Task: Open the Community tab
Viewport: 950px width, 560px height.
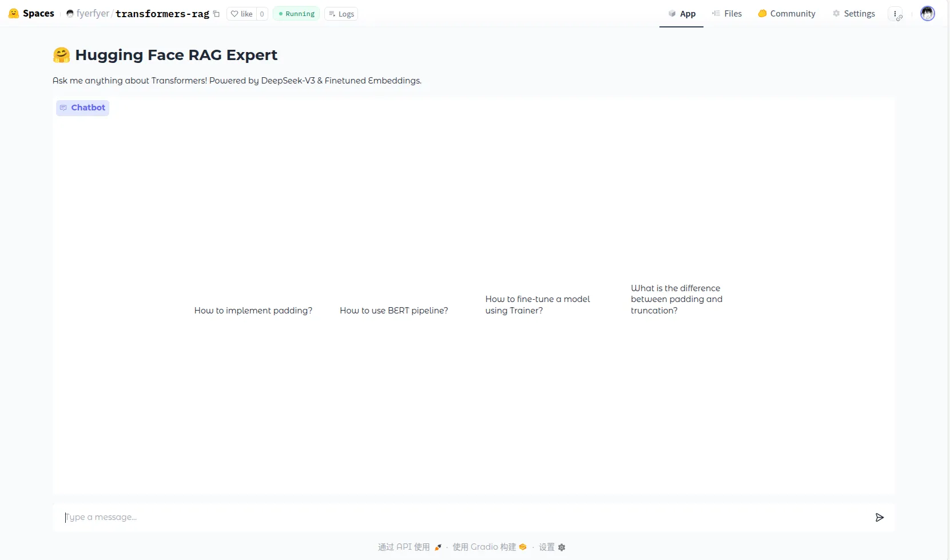Action: pyautogui.click(x=786, y=14)
